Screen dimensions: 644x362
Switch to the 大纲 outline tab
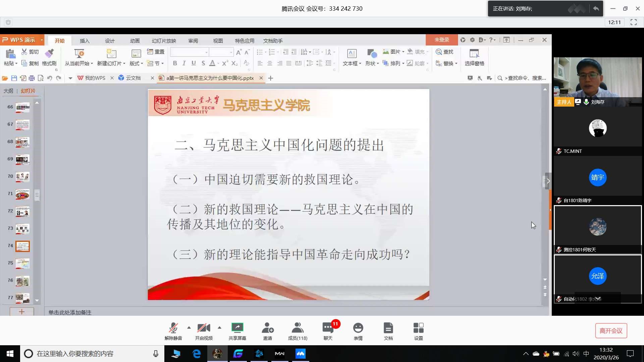8,91
